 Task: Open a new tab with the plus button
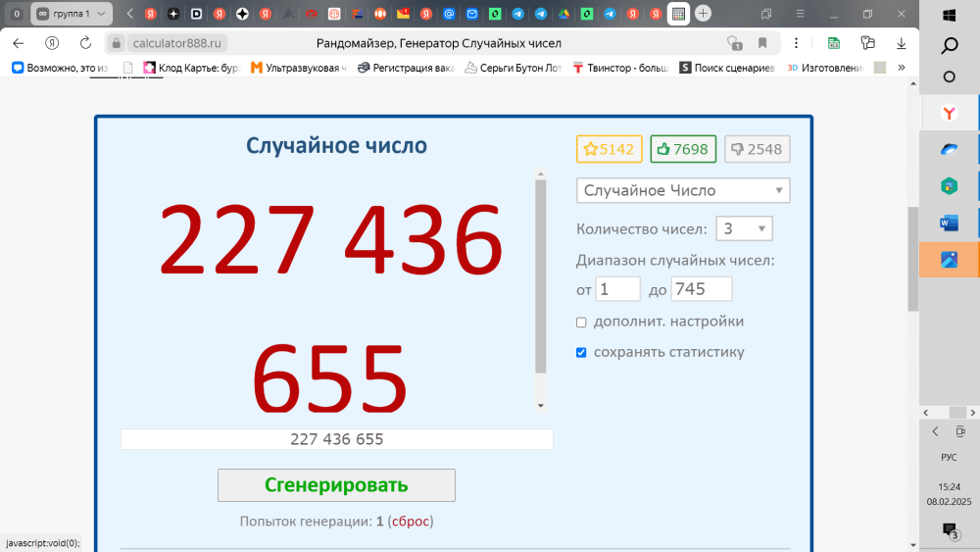pyautogui.click(x=703, y=14)
